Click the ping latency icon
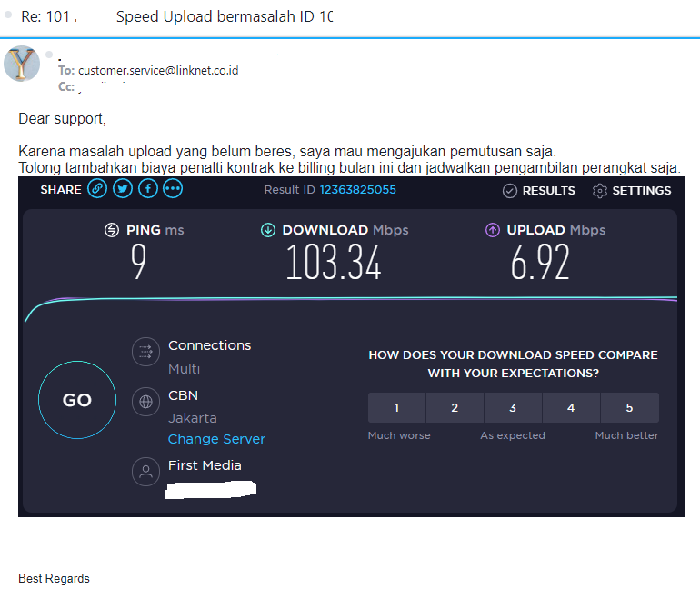The image size is (700, 599). tap(112, 230)
